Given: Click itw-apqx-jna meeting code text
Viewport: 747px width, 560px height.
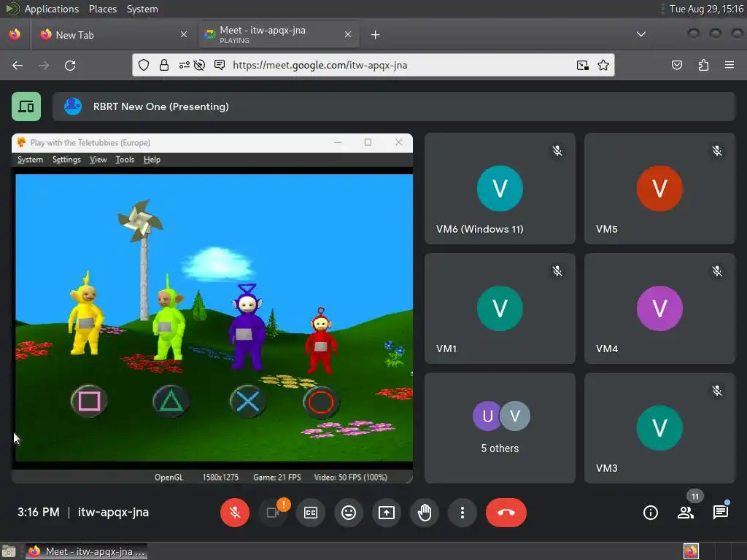Looking at the screenshot, I should (113, 513).
